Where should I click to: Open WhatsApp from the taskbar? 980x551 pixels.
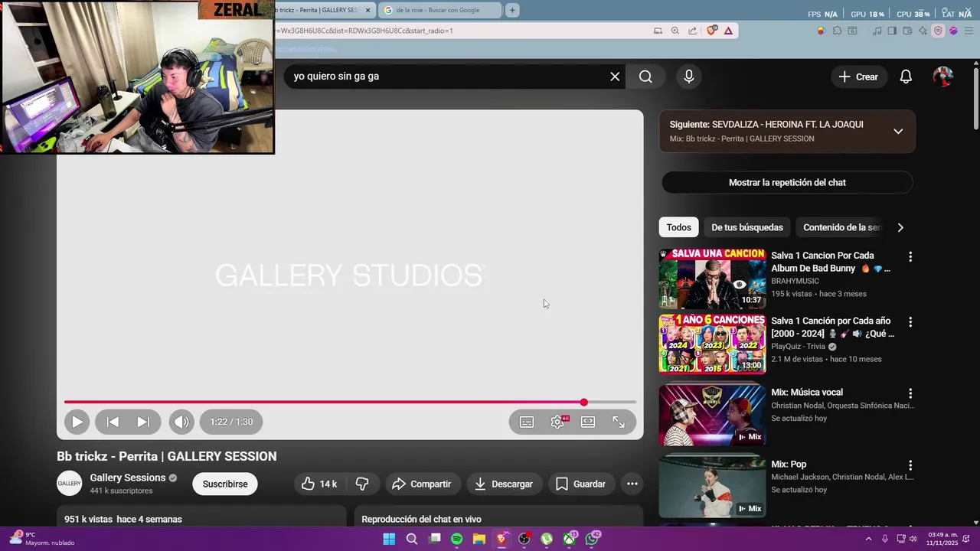point(593,539)
